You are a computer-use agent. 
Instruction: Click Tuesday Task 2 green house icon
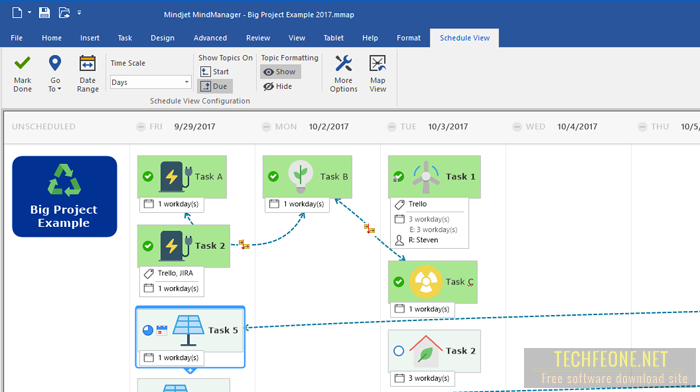click(x=426, y=350)
